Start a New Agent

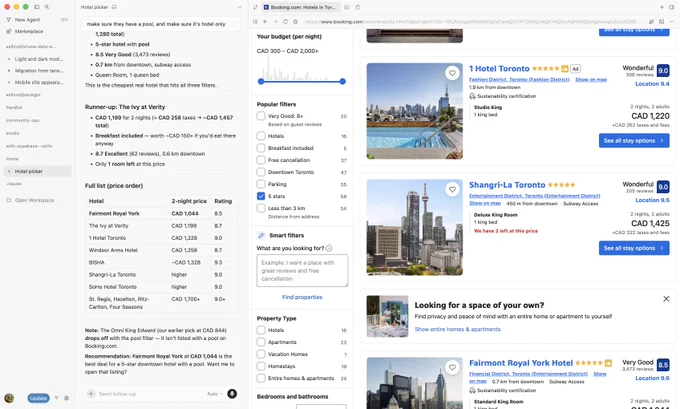click(x=27, y=20)
